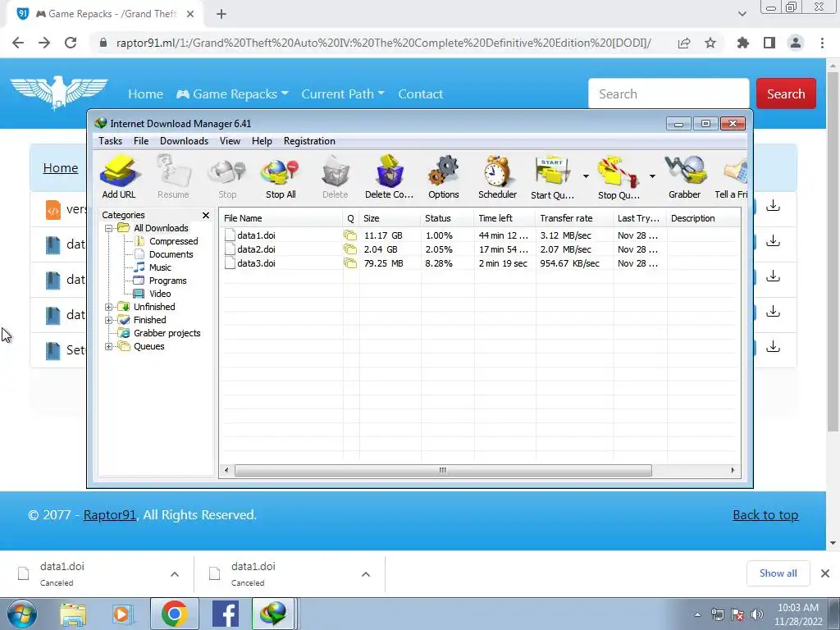The width and height of the screenshot is (840, 630).
Task: Open Chrome extensions puzzle icon
Action: [x=742, y=43]
